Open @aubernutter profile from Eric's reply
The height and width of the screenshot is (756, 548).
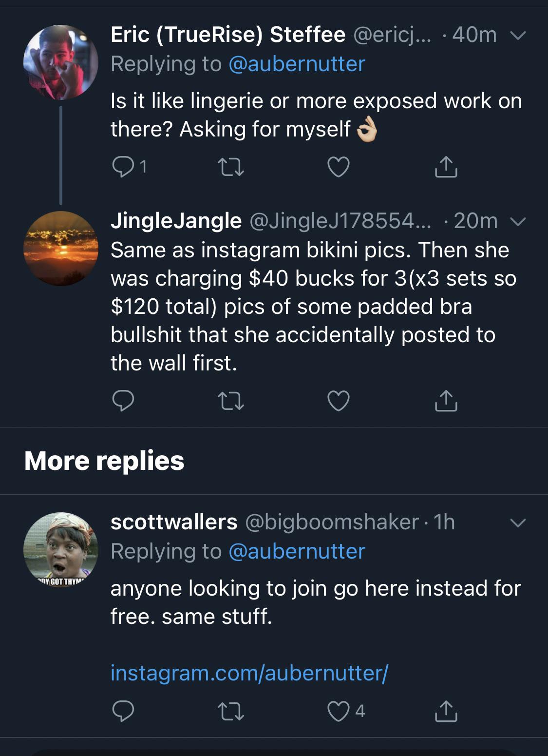point(298,63)
